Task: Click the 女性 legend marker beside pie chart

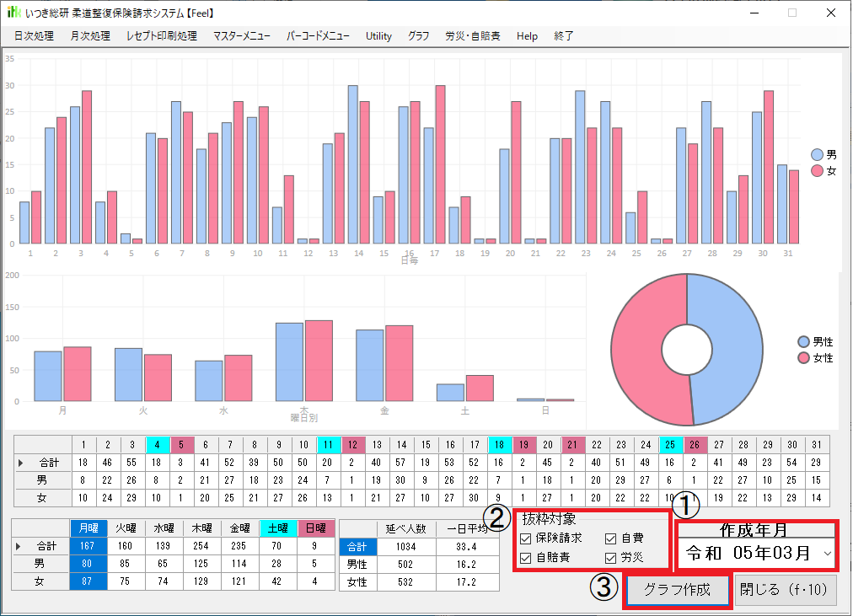Action: [x=803, y=358]
